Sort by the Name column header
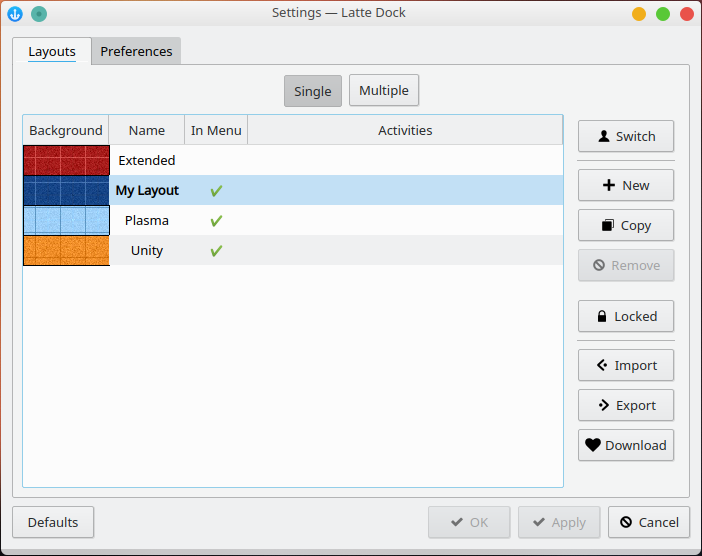Image resolution: width=702 pixels, height=556 pixels. click(147, 130)
